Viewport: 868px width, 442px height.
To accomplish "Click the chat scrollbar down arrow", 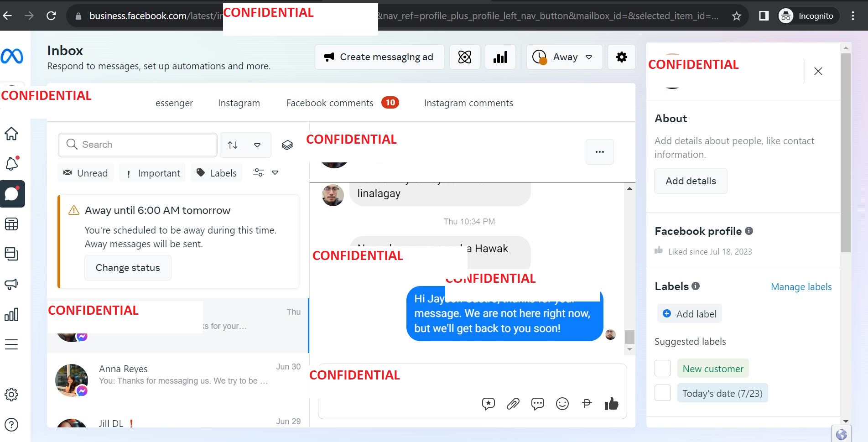I will point(629,350).
